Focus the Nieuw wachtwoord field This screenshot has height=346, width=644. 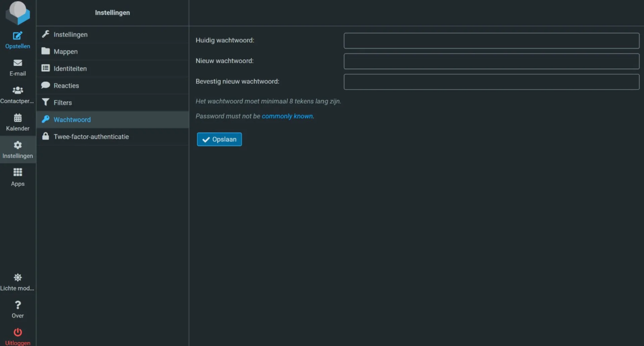491,61
